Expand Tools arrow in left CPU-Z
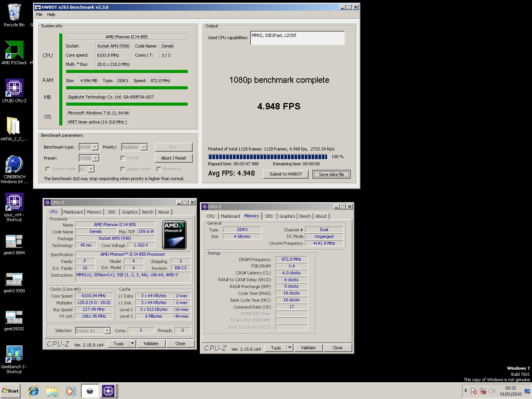This screenshot has height=399, width=532. pos(133,344)
